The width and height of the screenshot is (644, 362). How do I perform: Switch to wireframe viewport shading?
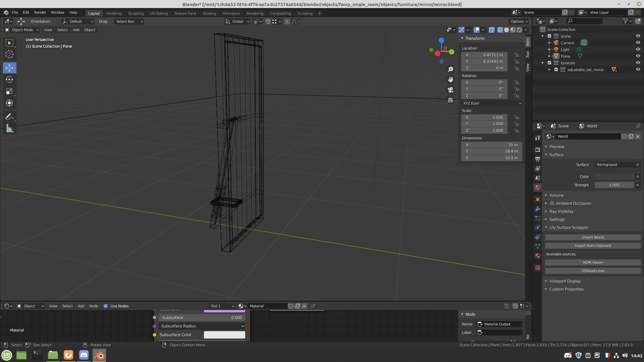[x=500, y=30]
